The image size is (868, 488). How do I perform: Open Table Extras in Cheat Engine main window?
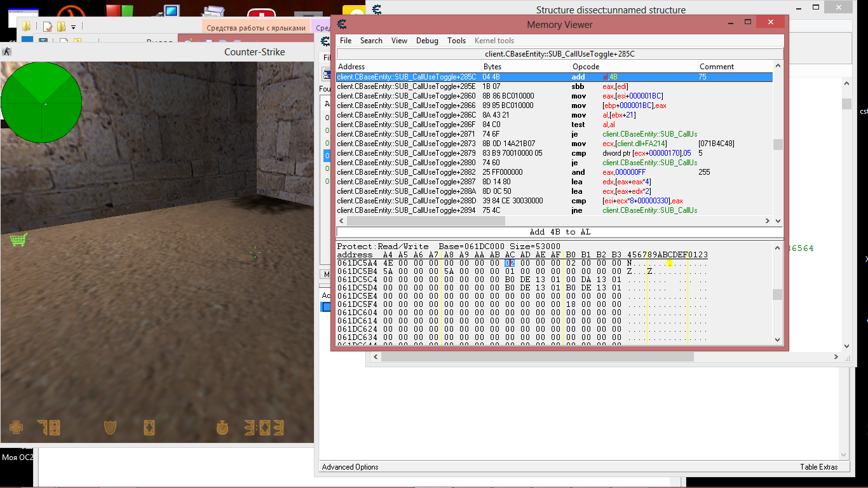pyautogui.click(x=818, y=467)
